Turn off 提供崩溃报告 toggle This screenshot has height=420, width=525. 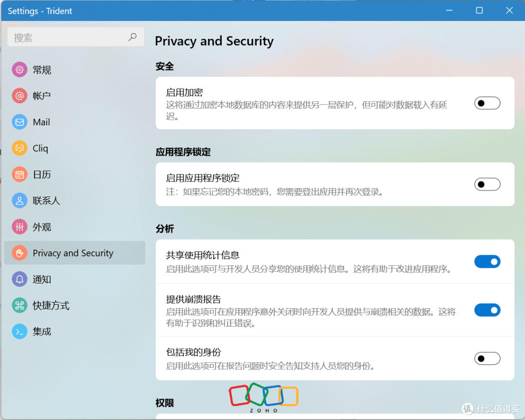pyautogui.click(x=487, y=310)
